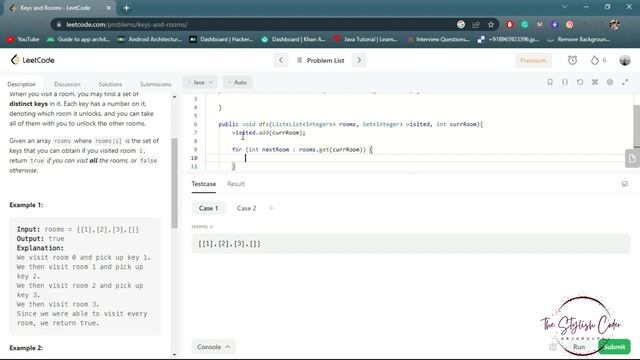
Task: Click the LeetCode logo
Action: tap(33, 60)
